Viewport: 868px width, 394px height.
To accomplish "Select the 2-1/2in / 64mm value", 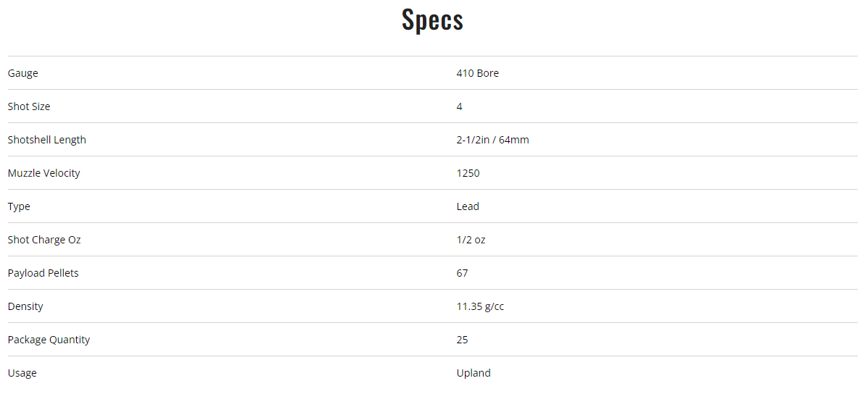I will pyautogui.click(x=492, y=140).
